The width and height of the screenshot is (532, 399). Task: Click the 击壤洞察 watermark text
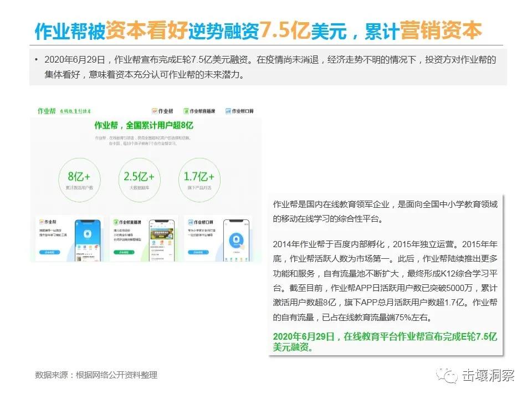489,375
